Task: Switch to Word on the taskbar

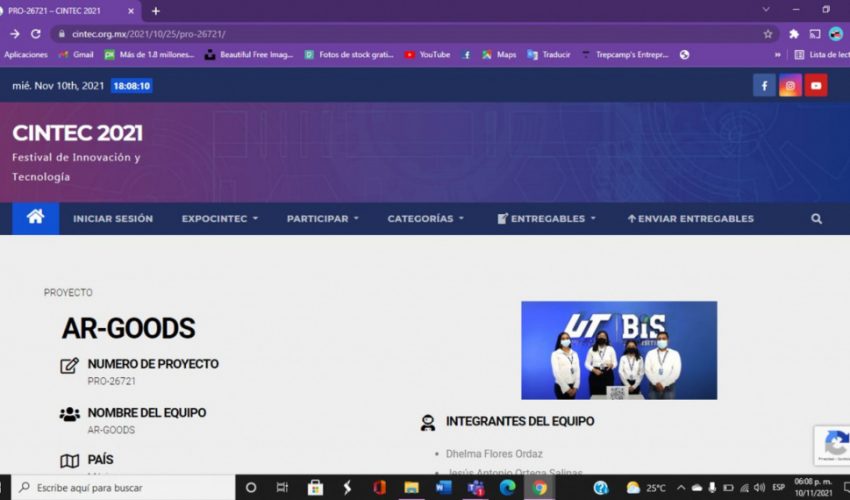Action: [443, 488]
